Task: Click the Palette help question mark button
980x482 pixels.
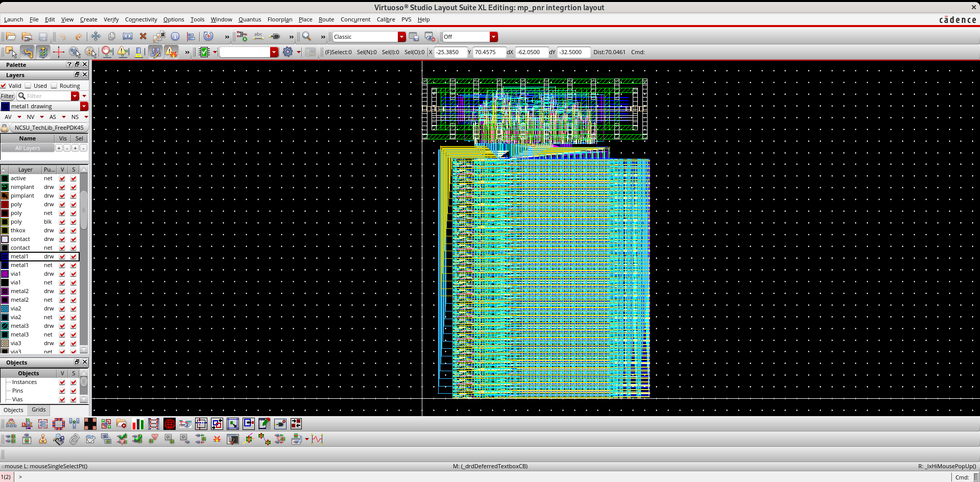Action: (69, 65)
